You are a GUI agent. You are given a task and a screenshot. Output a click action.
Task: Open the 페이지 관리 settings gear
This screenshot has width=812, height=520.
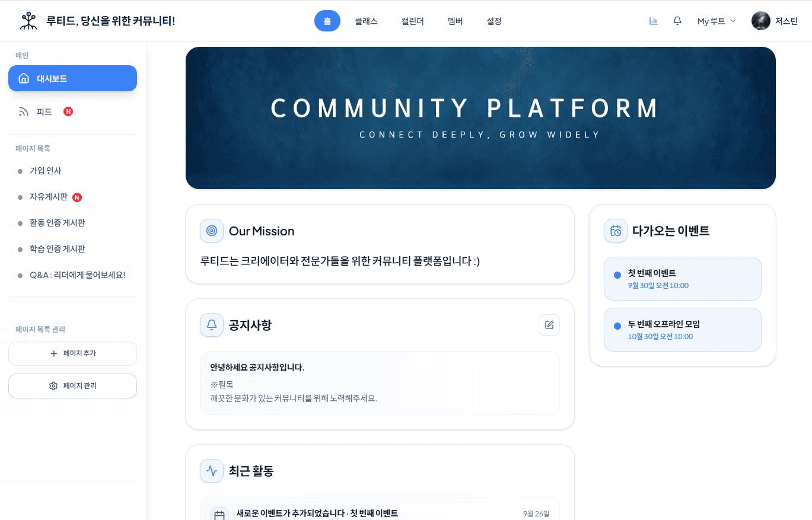53,386
